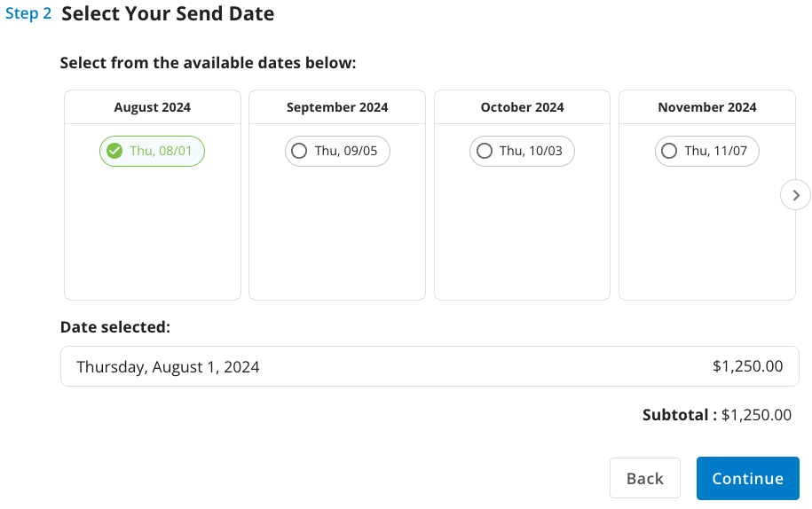Click the right chevron to show more months
Screen dimensions: 812x509
pos(795,195)
